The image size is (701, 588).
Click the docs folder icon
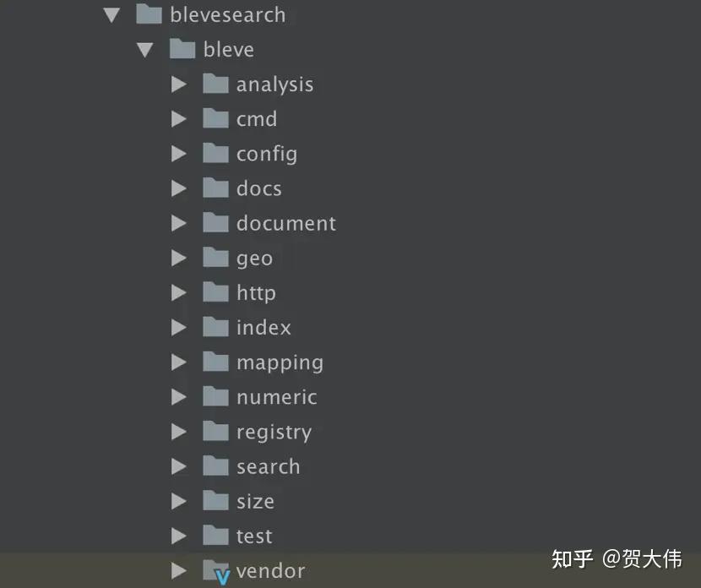point(216,188)
